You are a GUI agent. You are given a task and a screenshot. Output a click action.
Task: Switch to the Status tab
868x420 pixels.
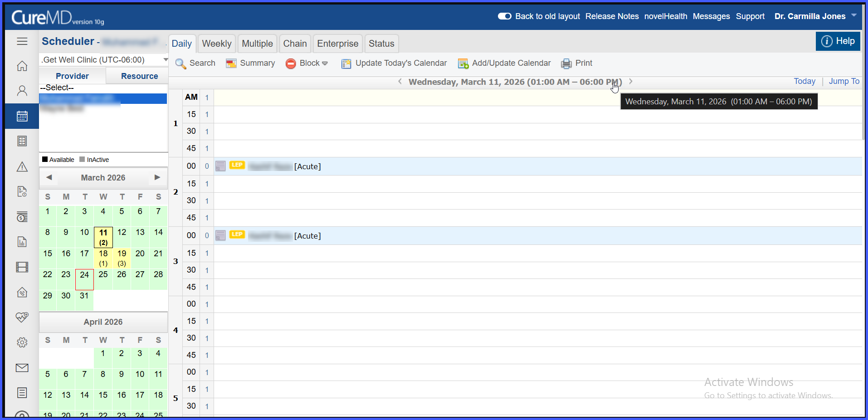tap(381, 44)
